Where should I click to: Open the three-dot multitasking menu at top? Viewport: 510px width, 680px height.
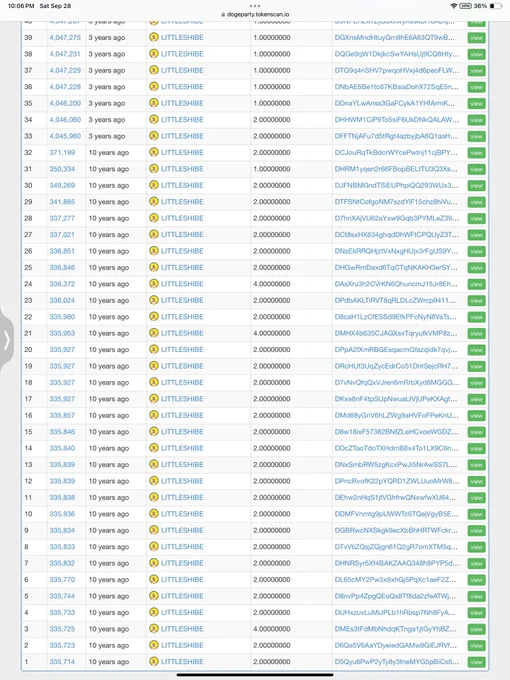point(255,6)
